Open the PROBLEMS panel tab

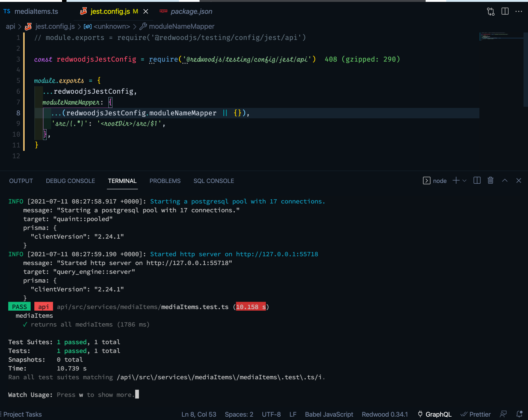165,181
